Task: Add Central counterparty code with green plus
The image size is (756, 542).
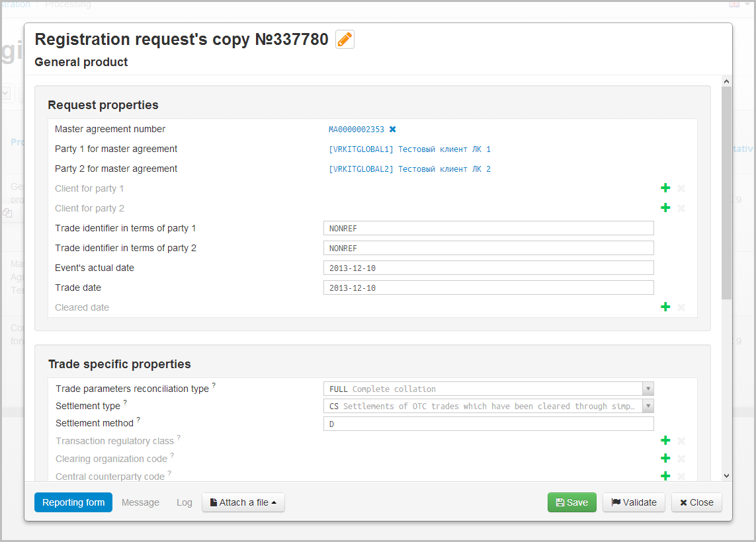Action: [665, 476]
